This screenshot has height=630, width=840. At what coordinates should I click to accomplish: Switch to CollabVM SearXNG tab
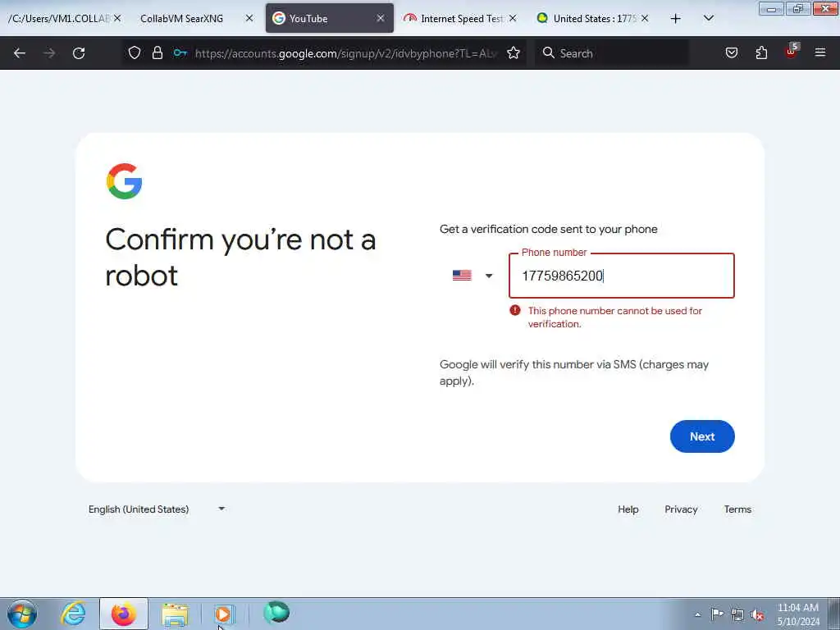click(181, 19)
